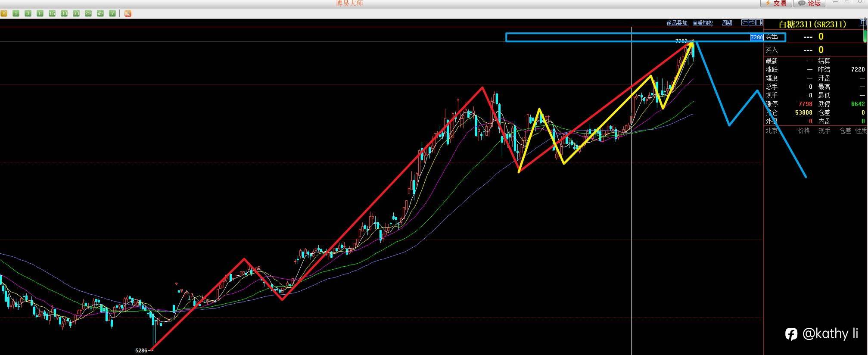Click the 持仓 value 53808
Image resolution: width=868 pixels, height=355 pixels.
point(803,112)
